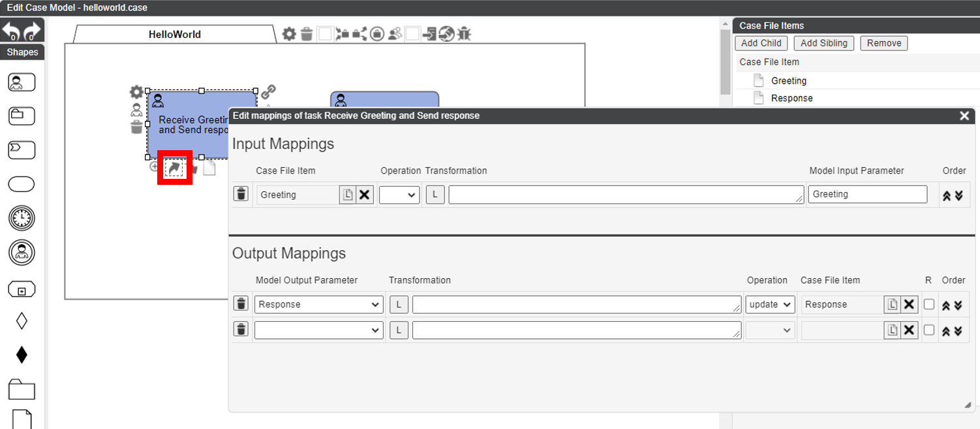Click the Greeting Model Input Parameter field
The image size is (980, 429).
(868, 194)
